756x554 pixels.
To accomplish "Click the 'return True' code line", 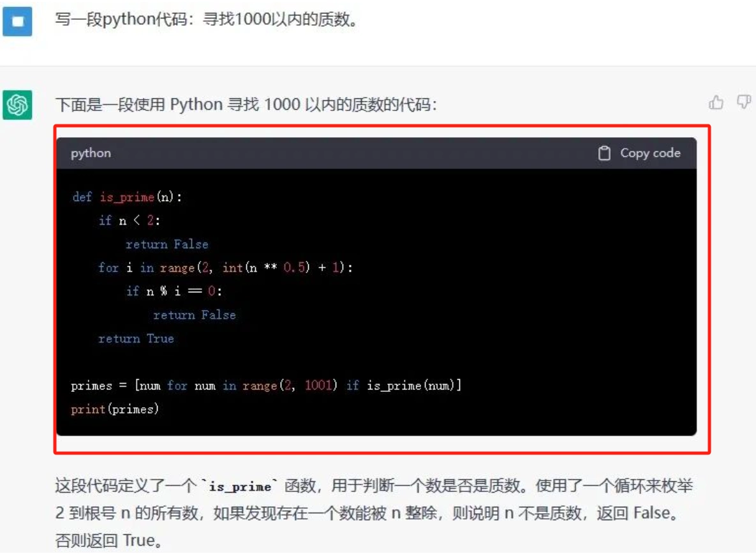I will pyautogui.click(x=136, y=338).
